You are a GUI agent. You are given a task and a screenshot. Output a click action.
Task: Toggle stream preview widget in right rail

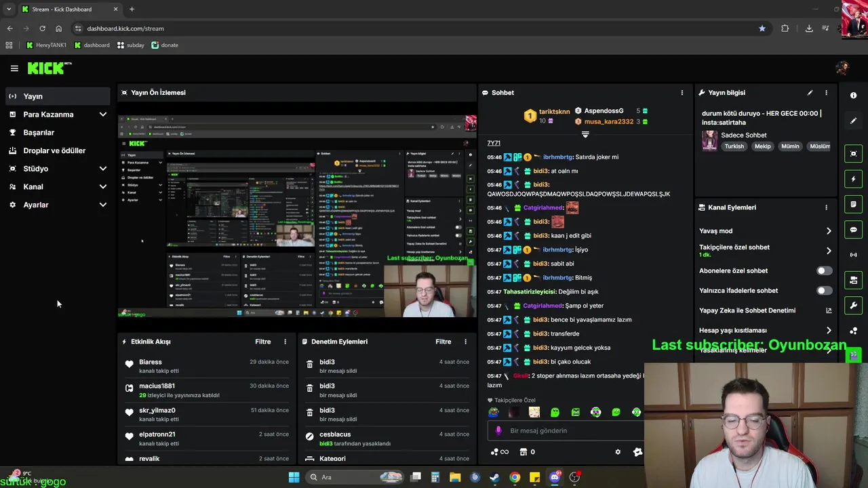(853, 154)
